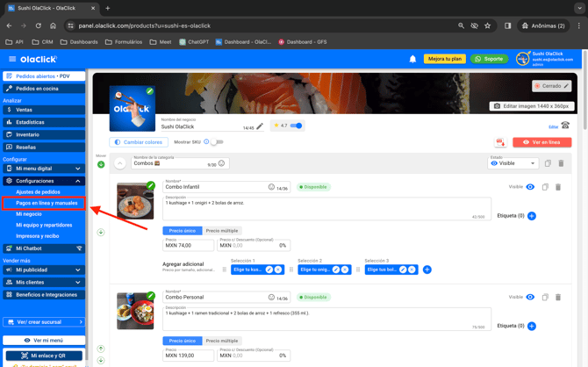Expand Mis clientes section
This screenshot has height=367, width=588.
click(44, 282)
